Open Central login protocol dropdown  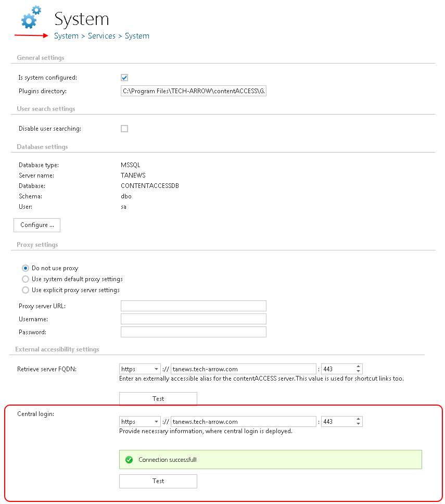(139, 422)
